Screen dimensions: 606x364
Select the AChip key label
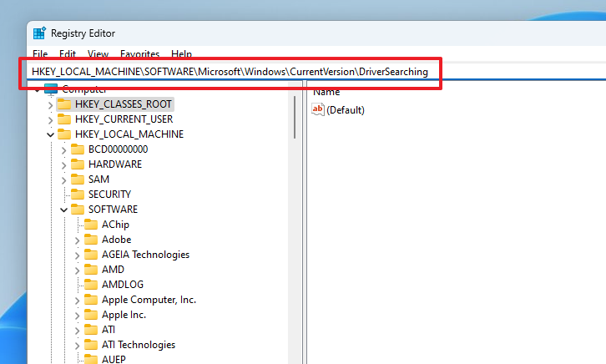(x=115, y=225)
